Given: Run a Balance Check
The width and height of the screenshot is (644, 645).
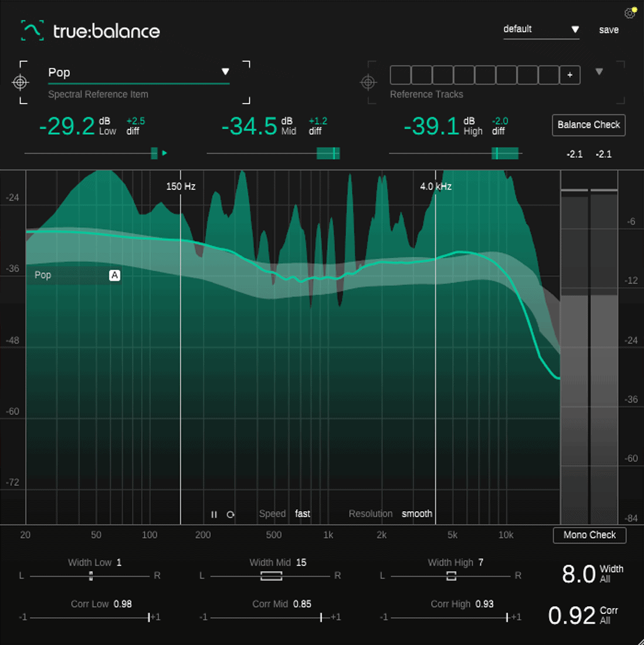Looking at the screenshot, I should (x=588, y=125).
